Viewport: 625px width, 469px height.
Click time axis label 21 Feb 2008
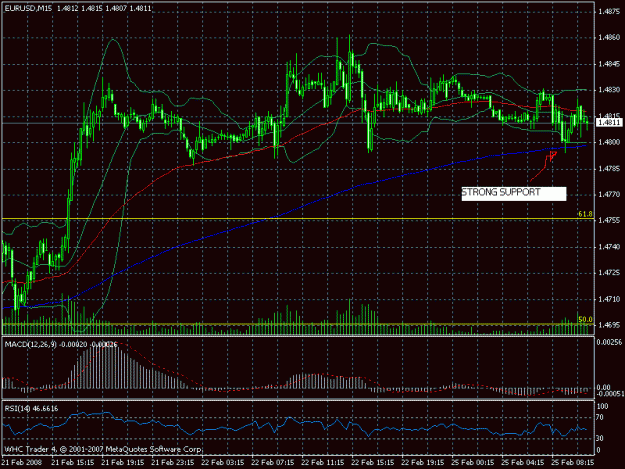22,462
